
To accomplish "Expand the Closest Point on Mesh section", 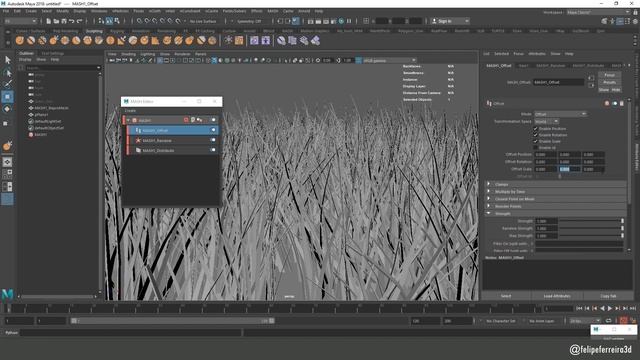I will coord(557,199).
